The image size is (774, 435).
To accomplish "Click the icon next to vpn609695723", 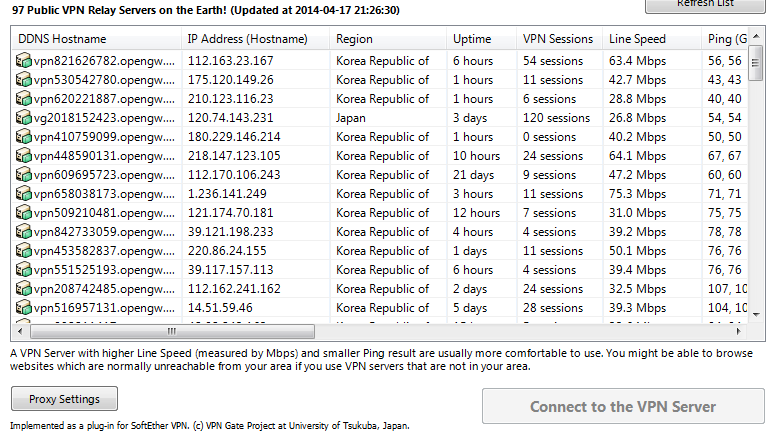I will pos(24,175).
